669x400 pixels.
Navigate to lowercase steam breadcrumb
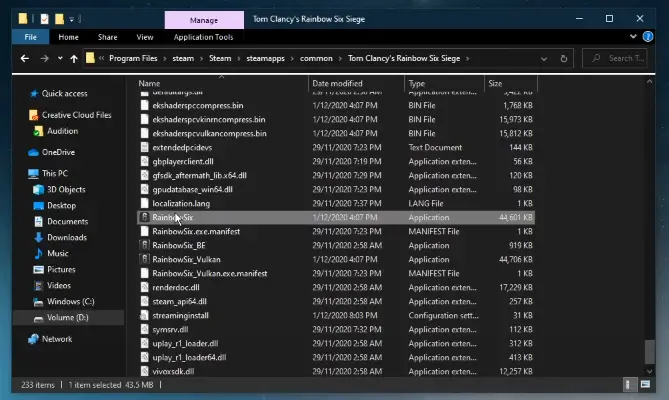[183, 58]
